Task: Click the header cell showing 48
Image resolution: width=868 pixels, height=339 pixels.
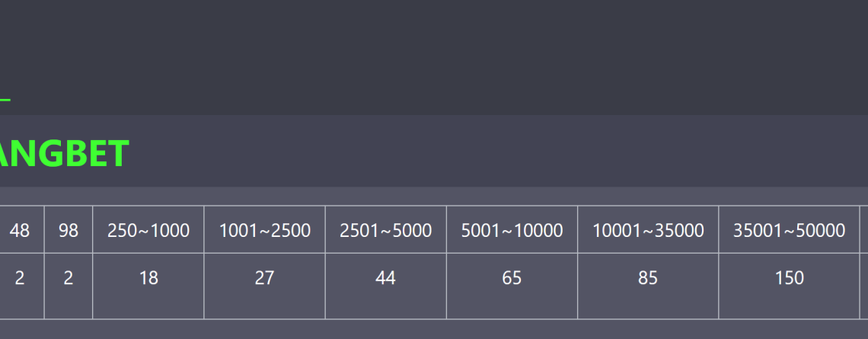Action: tap(20, 230)
